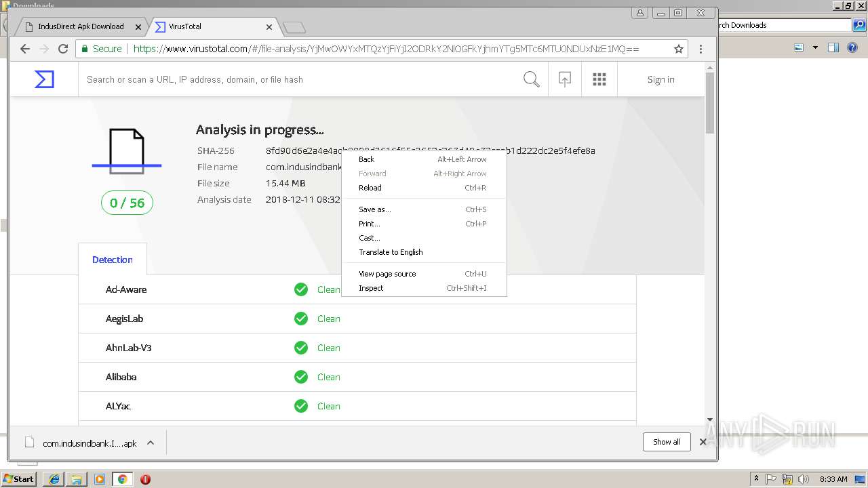Click the page vertical scrollbar thumb
868x488 pixels.
click(710, 102)
